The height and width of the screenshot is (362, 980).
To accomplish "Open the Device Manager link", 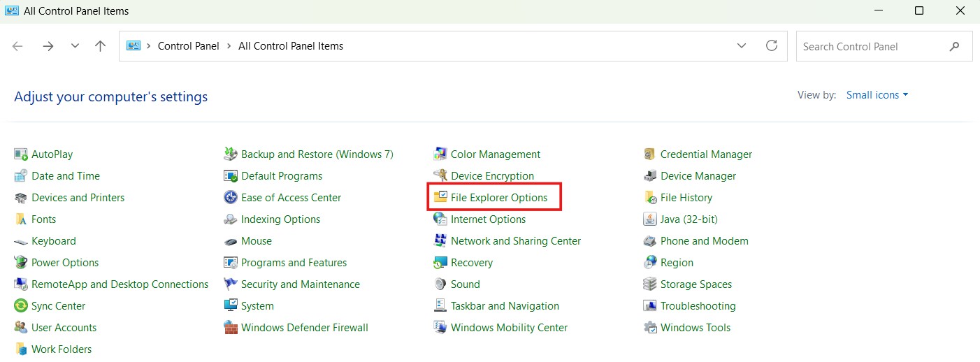I will pos(698,176).
